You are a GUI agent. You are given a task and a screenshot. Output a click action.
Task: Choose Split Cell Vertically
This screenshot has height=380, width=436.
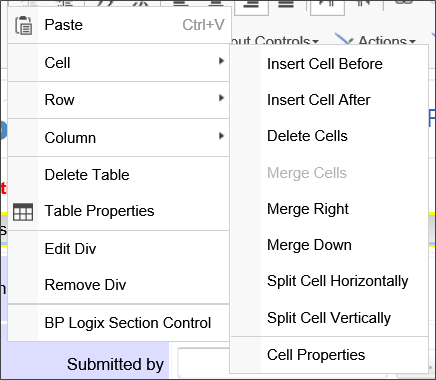click(329, 318)
